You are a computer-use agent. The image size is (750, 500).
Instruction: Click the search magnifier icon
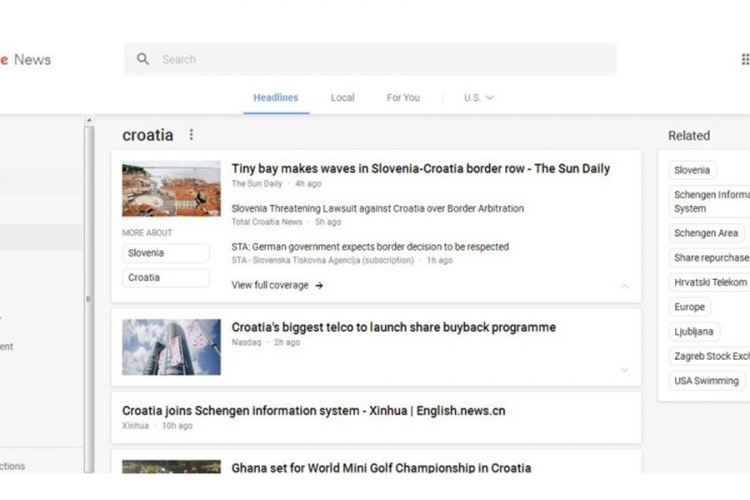pyautogui.click(x=143, y=59)
